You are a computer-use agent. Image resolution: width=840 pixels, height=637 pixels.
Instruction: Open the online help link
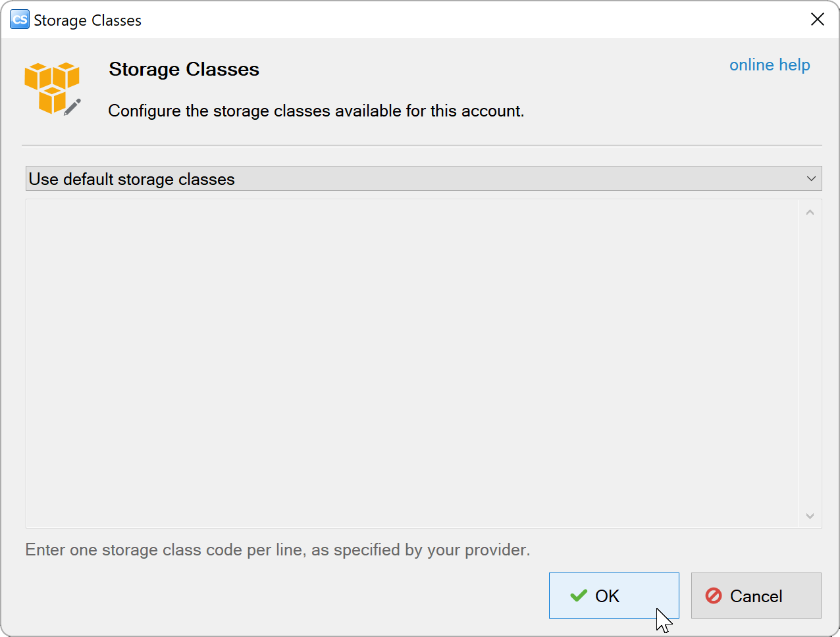coord(770,65)
